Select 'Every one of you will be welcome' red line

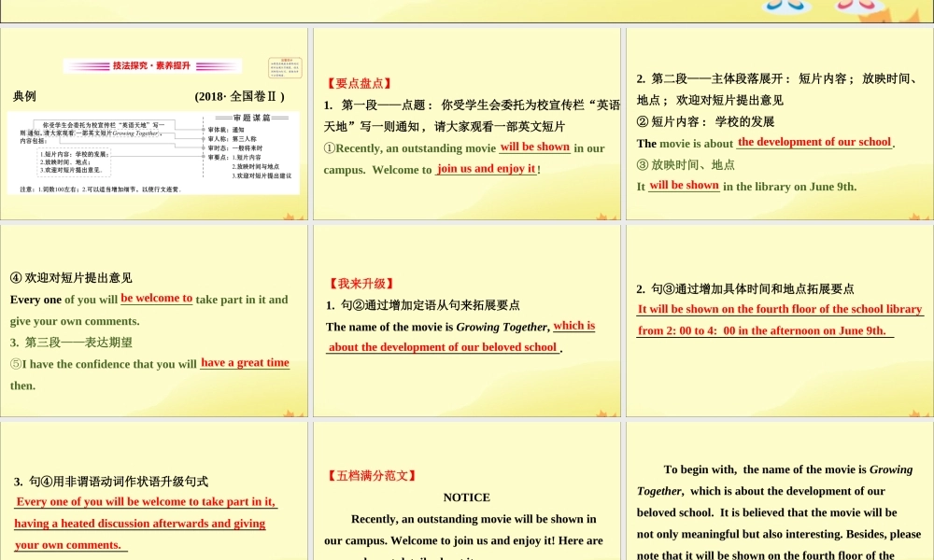coord(146,502)
